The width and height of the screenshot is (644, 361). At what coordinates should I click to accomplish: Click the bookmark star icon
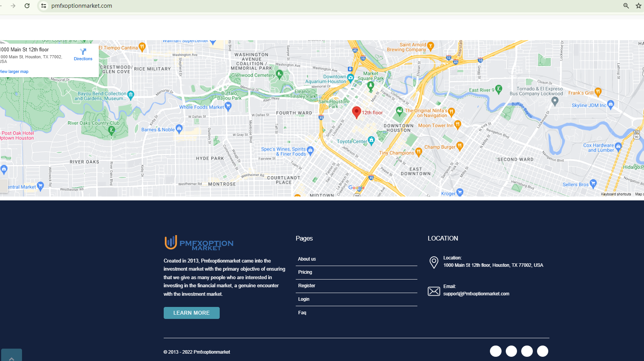[638, 6]
